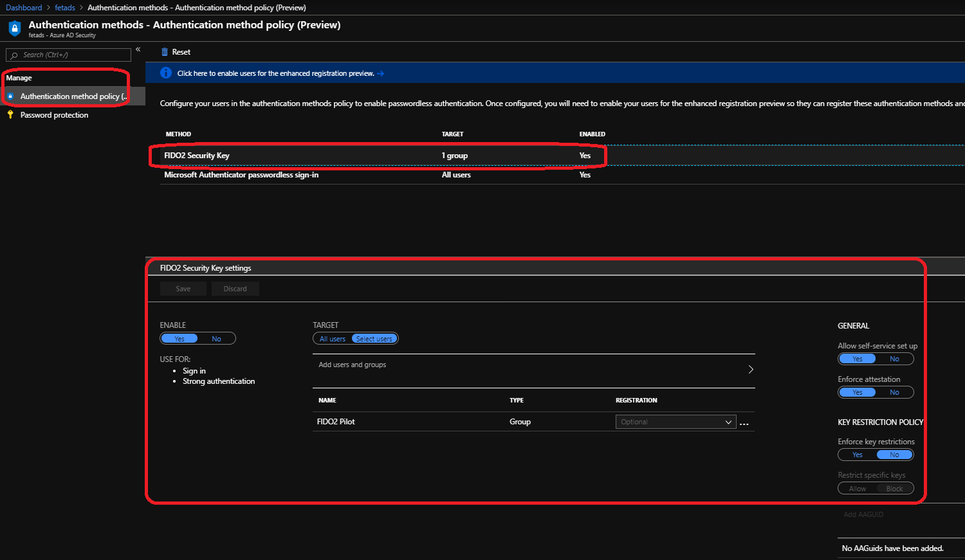Set Enforce key restrictions to Yes
Viewport: 965px width, 560px height.
coord(857,455)
